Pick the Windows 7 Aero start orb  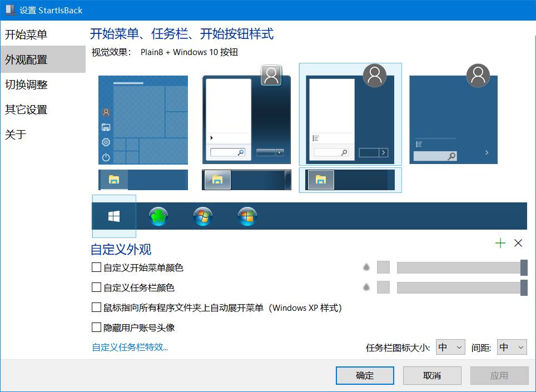[x=202, y=215]
